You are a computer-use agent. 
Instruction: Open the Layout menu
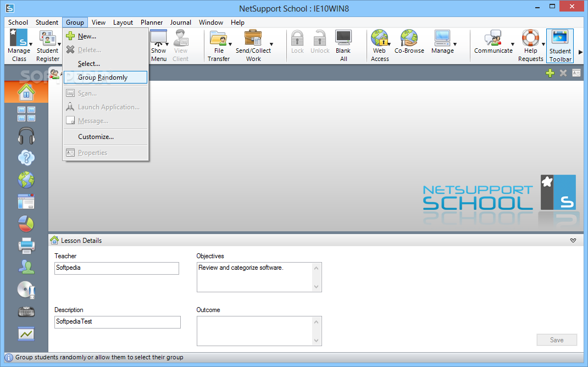click(123, 23)
